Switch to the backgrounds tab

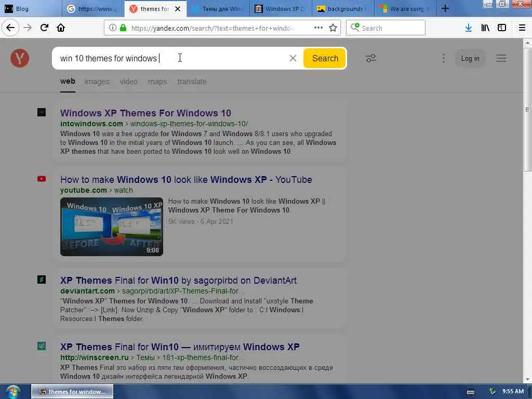(x=343, y=9)
